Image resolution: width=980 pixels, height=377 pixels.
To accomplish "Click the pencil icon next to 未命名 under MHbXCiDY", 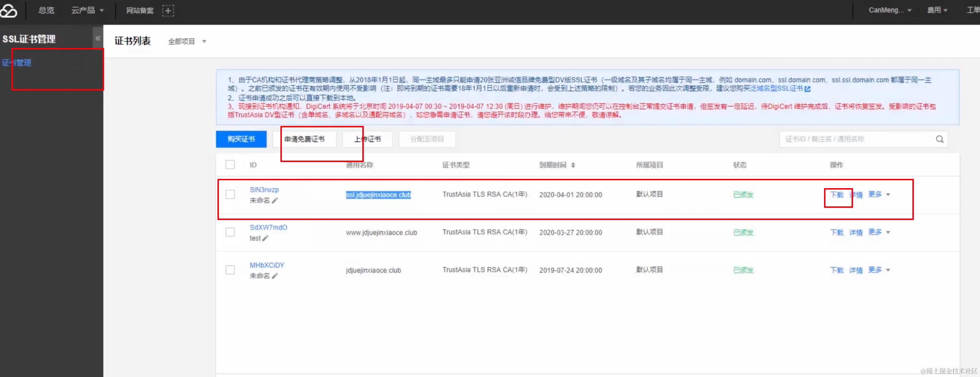I will coord(275,276).
